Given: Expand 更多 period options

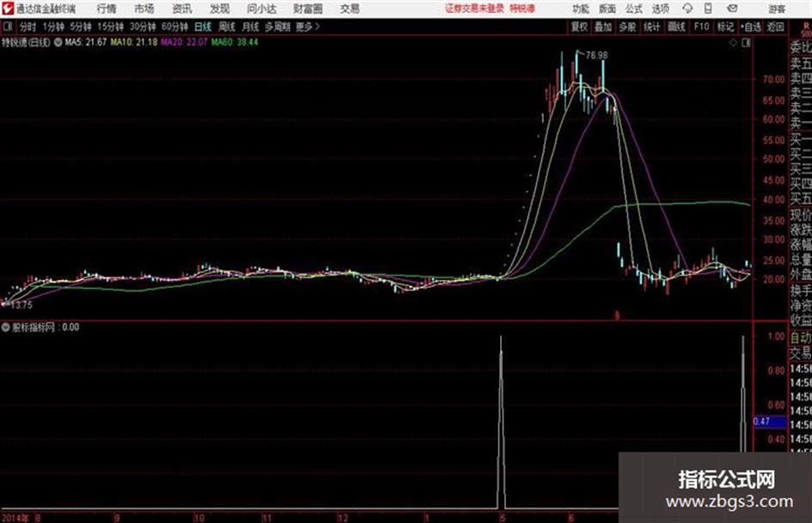Looking at the screenshot, I should click(308, 27).
